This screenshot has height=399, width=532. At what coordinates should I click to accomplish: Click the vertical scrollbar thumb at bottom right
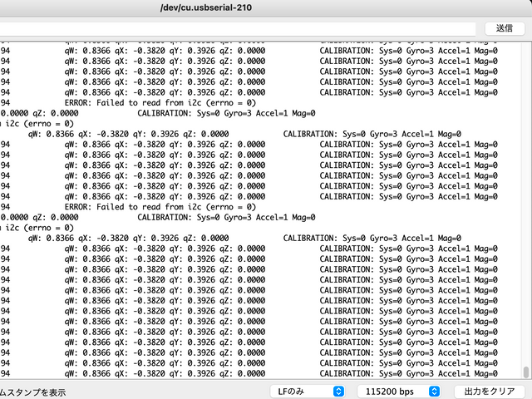click(526, 372)
